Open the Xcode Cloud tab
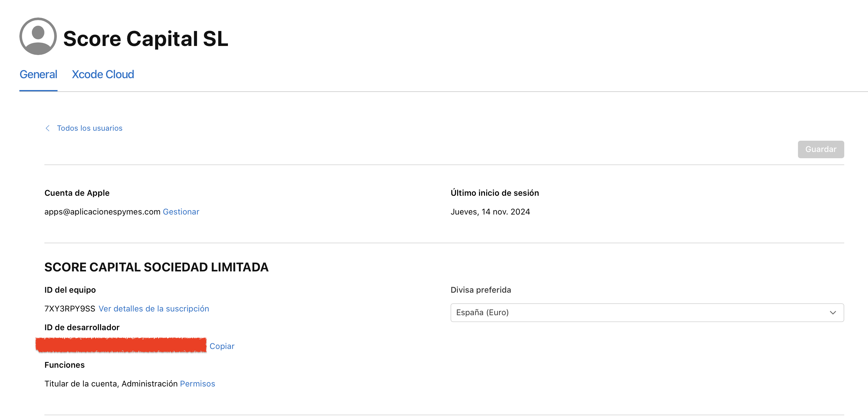The width and height of the screenshot is (868, 419). point(103,74)
